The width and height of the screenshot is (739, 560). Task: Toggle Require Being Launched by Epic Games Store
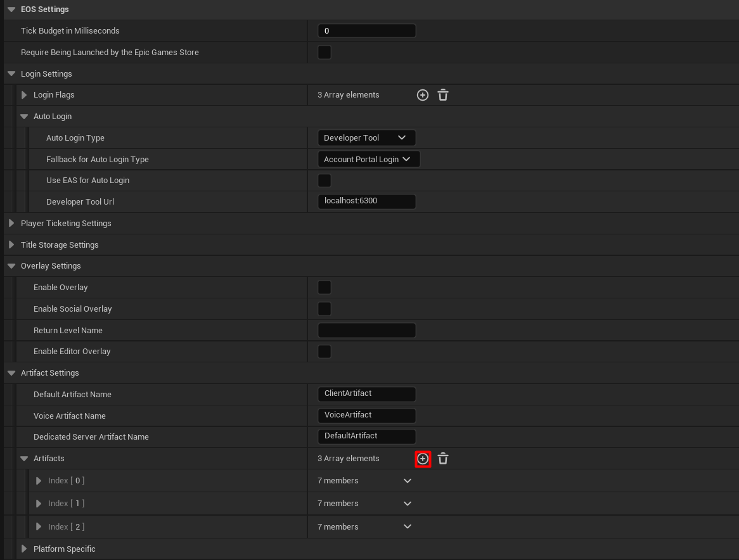[x=325, y=52]
